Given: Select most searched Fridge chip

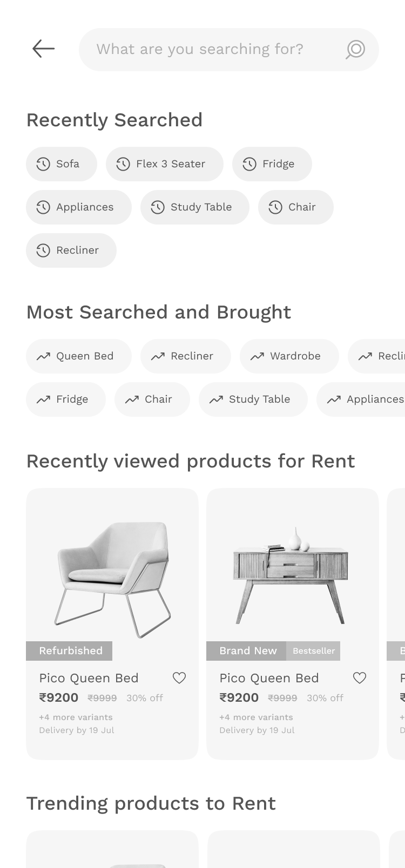Looking at the screenshot, I should click(66, 399).
